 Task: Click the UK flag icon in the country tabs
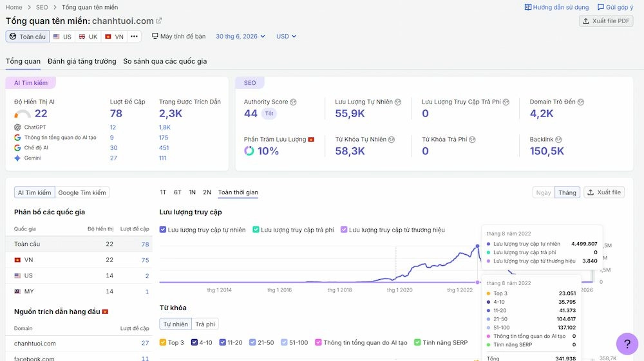click(82, 37)
